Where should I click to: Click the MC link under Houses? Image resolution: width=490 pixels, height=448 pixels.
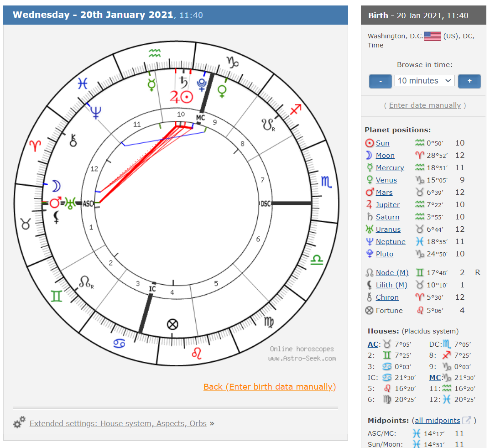tap(435, 377)
